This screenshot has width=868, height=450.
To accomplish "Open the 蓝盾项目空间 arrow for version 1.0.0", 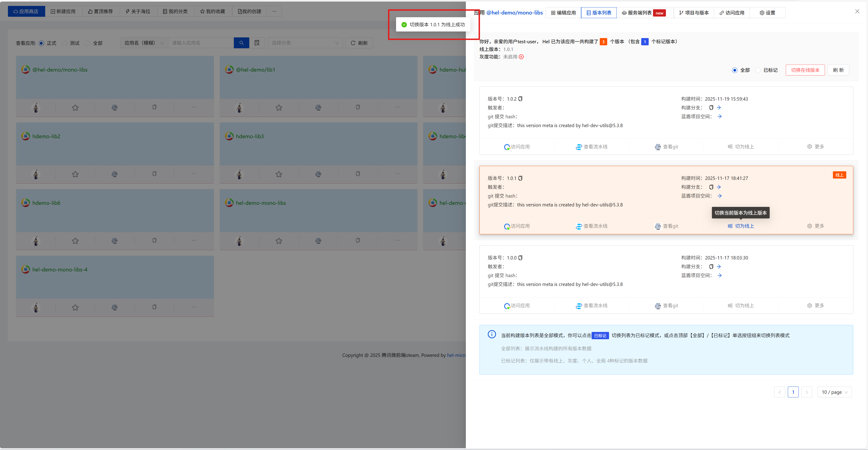I will tap(719, 275).
